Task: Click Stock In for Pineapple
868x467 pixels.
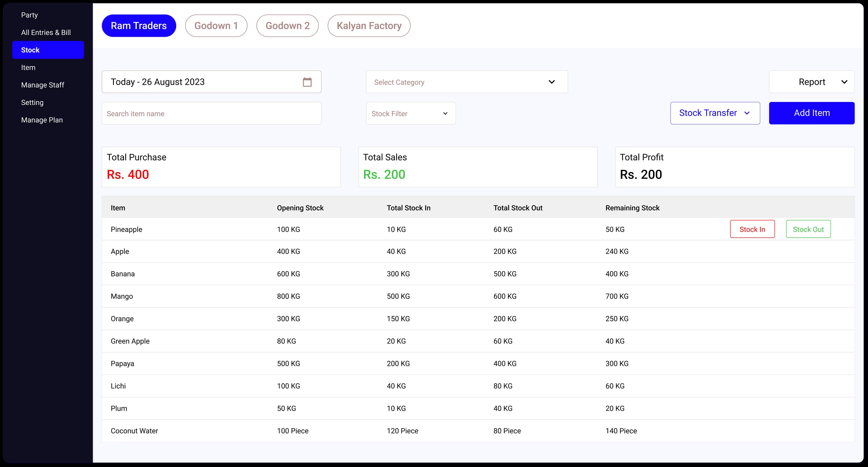Action: coord(752,229)
